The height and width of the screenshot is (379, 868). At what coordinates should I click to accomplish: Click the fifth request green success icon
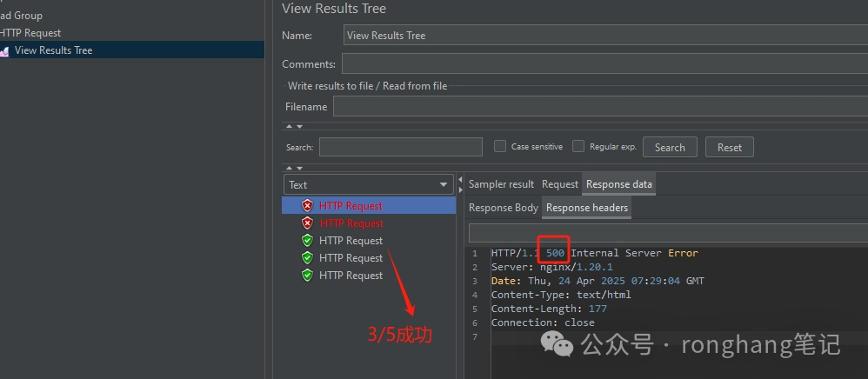click(x=307, y=276)
